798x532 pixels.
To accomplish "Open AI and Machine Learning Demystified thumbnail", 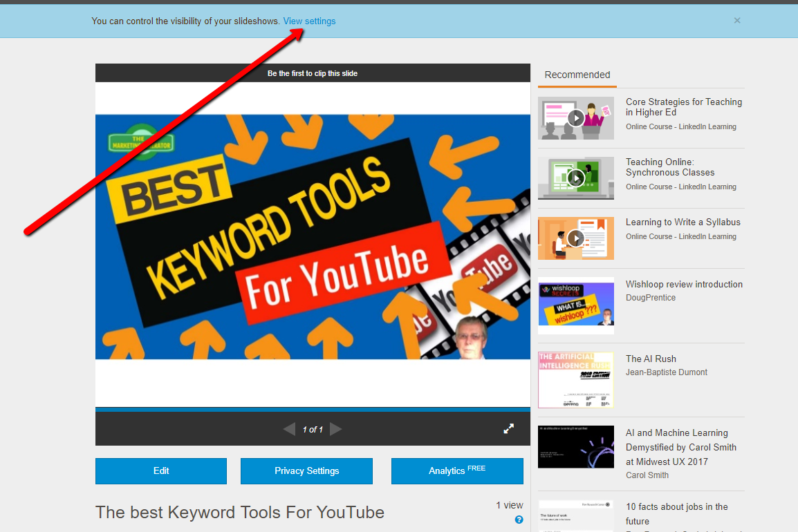I will pyautogui.click(x=575, y=447).
